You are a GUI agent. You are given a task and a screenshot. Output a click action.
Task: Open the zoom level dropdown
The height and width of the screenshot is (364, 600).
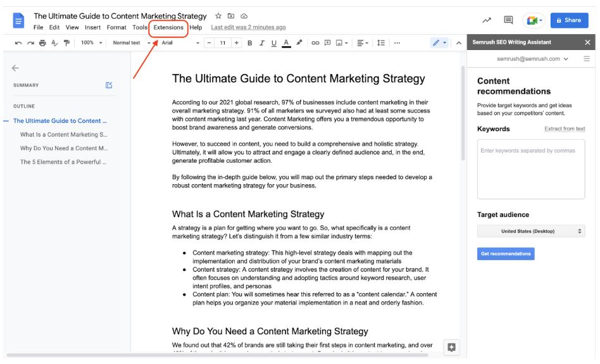pyautogui.click(x=91, y=43)
